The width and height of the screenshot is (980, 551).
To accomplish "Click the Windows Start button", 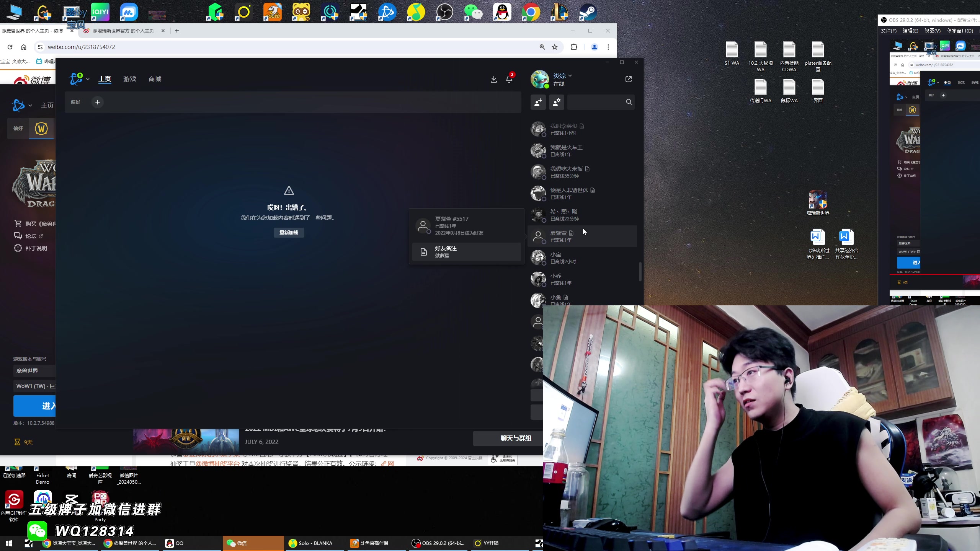I will 9,543.
